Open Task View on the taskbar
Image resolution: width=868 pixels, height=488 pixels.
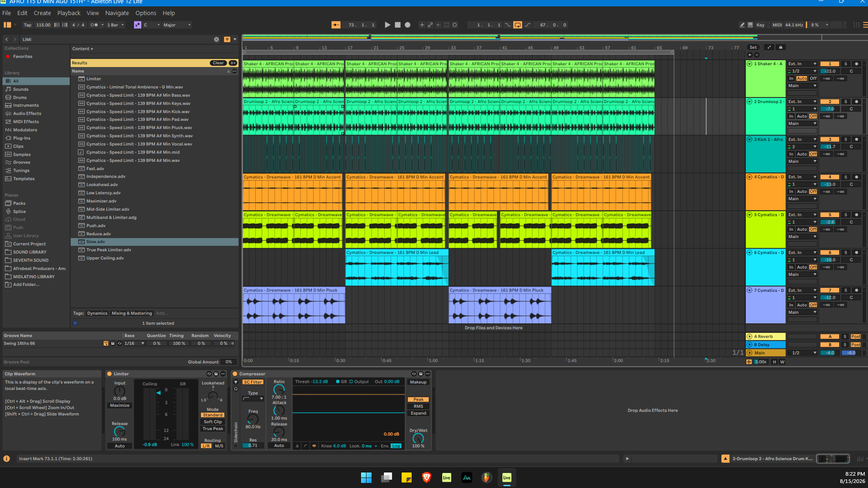pos(387,478)
